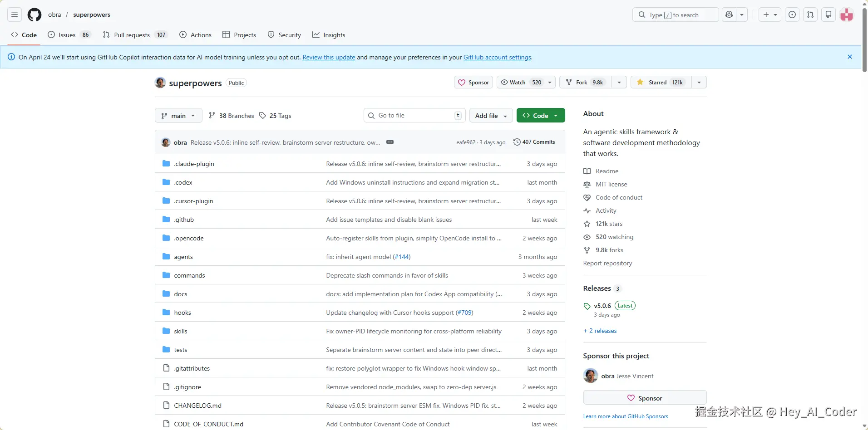Click the CHANGELOG.md file icon
The height and width of the screenshot is (430, 868).
click(x=166, y=406)
